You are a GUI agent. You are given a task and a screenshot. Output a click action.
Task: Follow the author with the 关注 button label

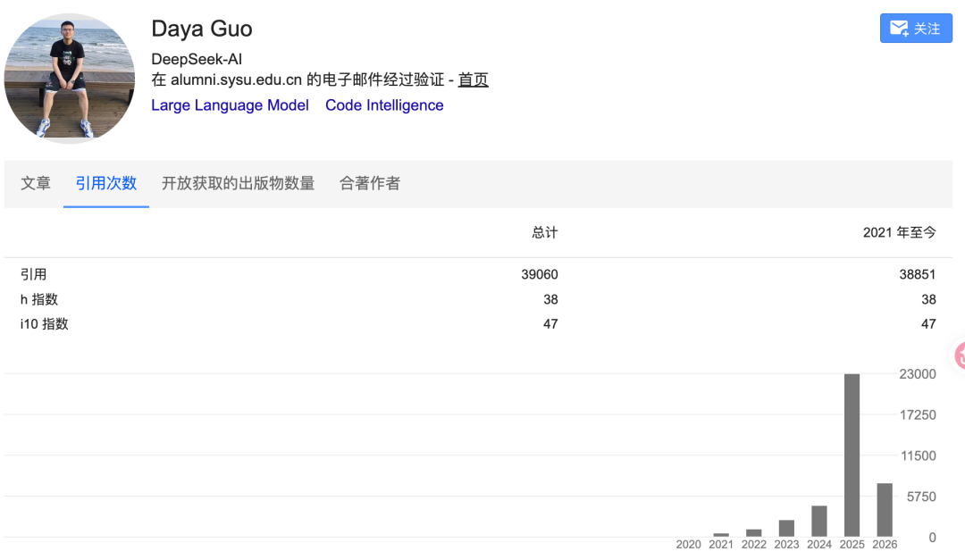(927, 29)
